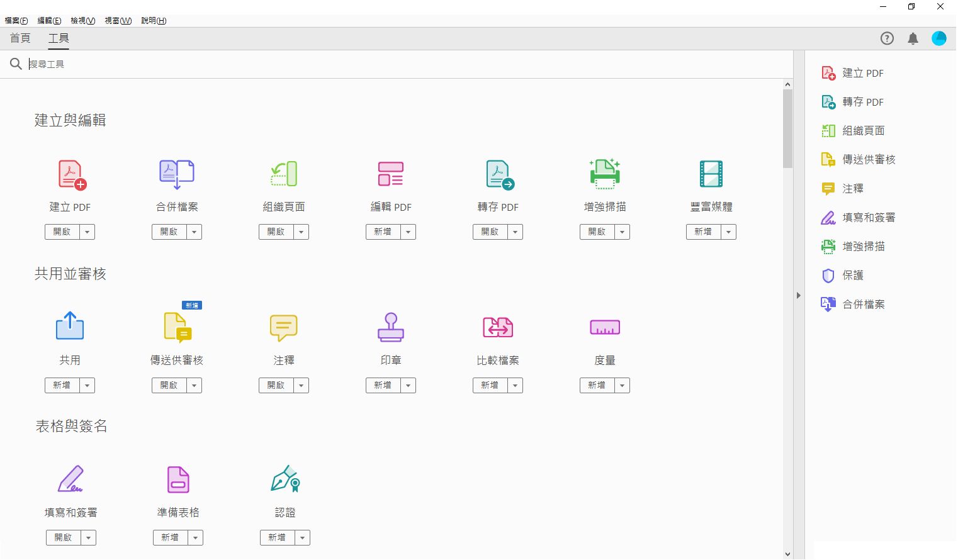Open the 檢視 menu

pos(82,20)
